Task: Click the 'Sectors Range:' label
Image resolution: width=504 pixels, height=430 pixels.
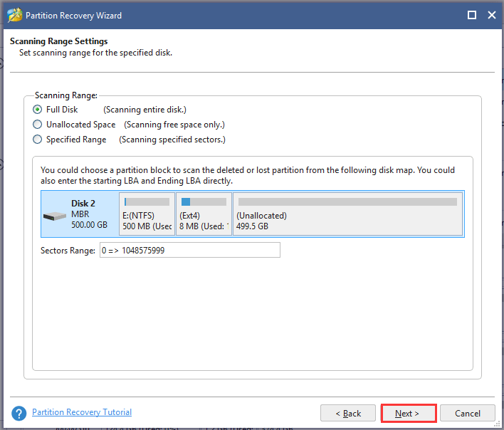Action: [x=68, y=251]
